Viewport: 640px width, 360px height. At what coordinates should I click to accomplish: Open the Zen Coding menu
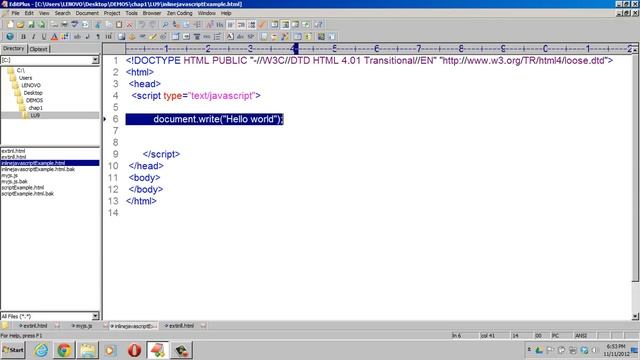(x=179, y=13)
